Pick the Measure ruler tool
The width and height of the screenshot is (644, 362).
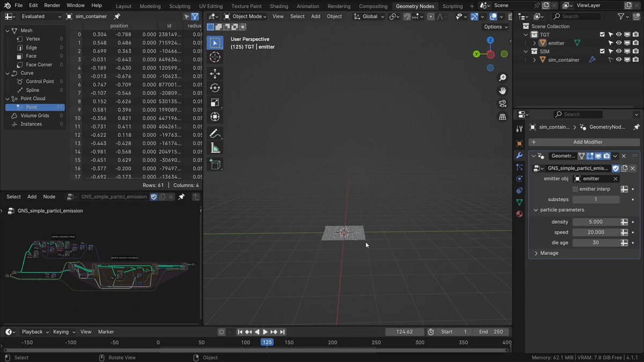(x=215, y=148)
